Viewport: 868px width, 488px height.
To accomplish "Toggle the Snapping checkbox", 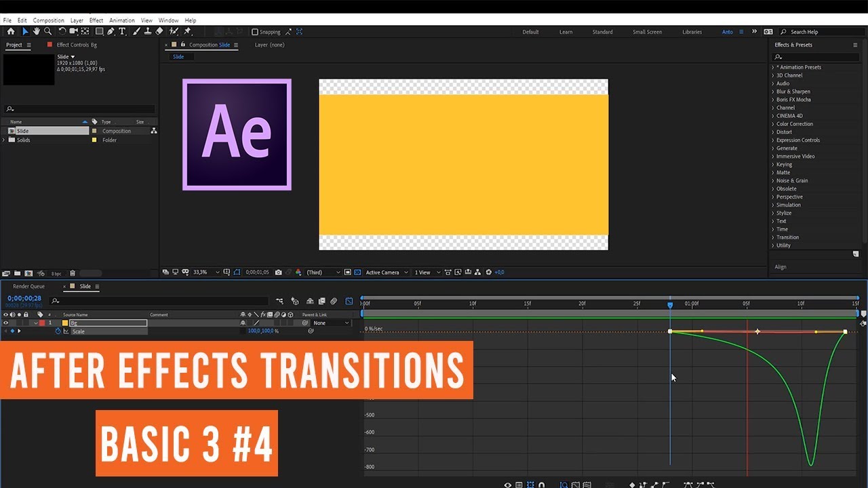I will coord(255,32).
